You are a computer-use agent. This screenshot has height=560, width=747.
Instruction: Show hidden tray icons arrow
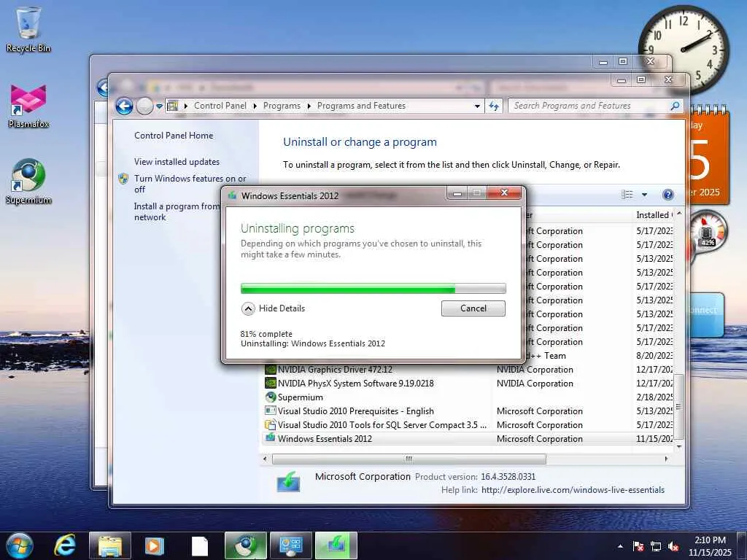pyautogui.click(x=620, y=546)
